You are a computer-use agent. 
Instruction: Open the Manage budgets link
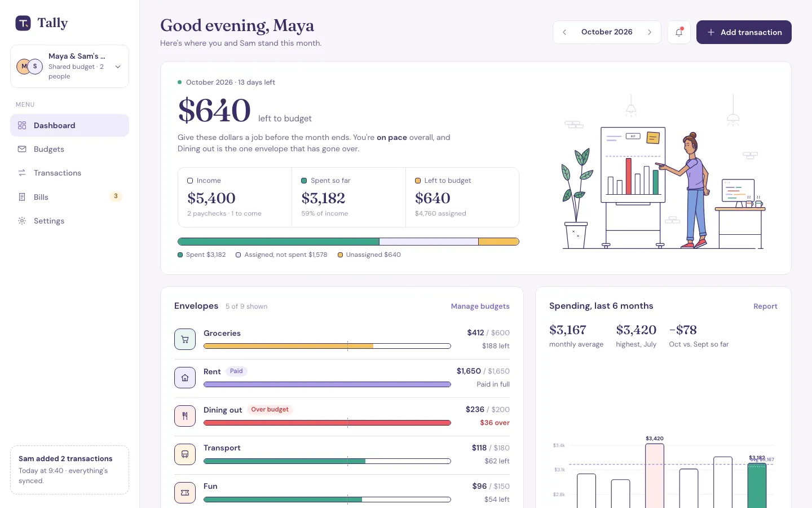[480, 306]
